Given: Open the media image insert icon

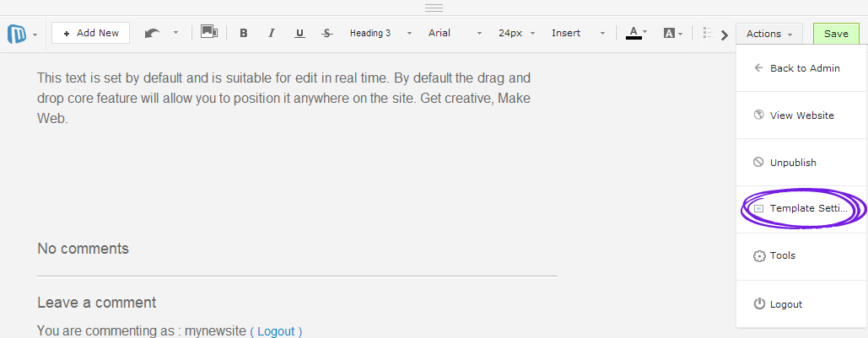Looking at the screenshot, I should [208, 32].
